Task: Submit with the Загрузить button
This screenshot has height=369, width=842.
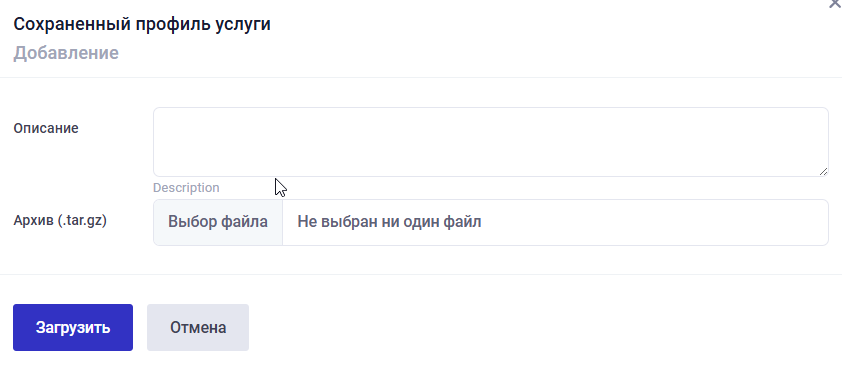Action: [73, 328]
